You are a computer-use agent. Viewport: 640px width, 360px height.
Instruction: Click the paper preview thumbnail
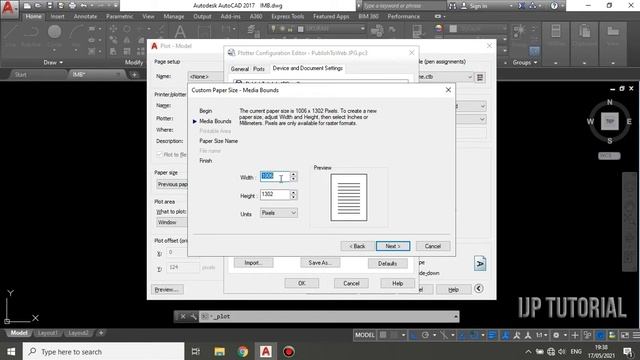tap(349, 198)
